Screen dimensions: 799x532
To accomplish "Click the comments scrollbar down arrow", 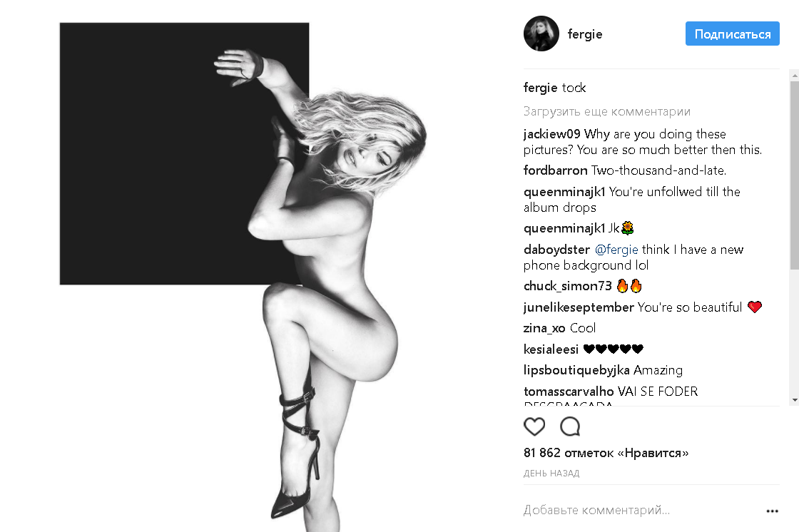I will coord(795,401).
